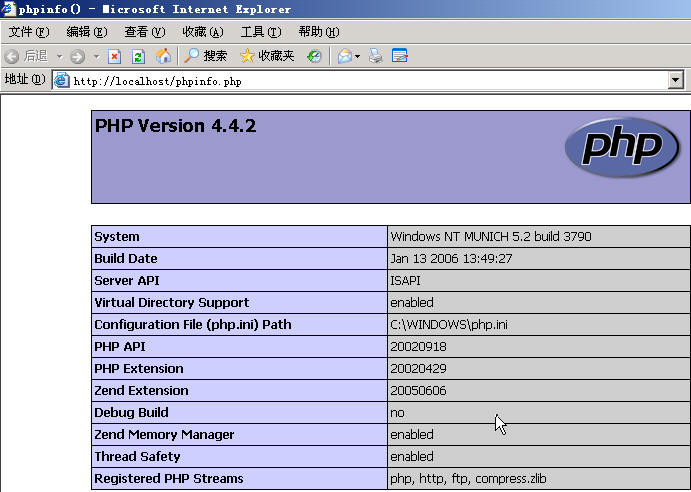Select the Zend Memory Manager label
691x492 pixels.
(164, 435)
